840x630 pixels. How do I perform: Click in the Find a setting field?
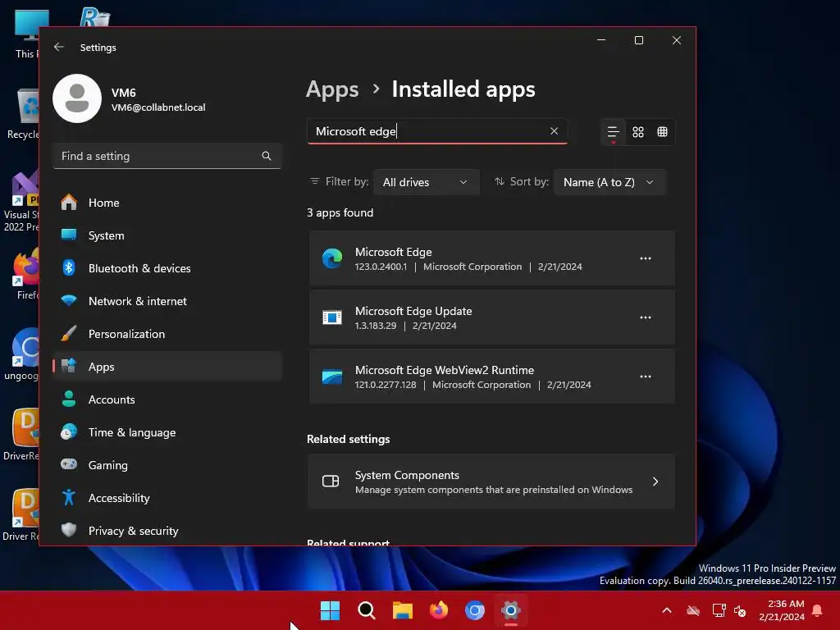(167, 156)
